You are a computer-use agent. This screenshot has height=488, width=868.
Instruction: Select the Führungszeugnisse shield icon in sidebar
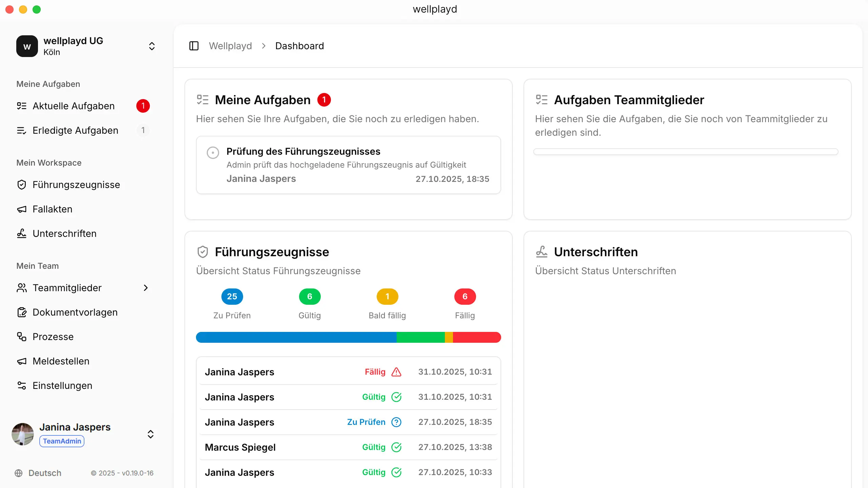(x=22, y=185)
